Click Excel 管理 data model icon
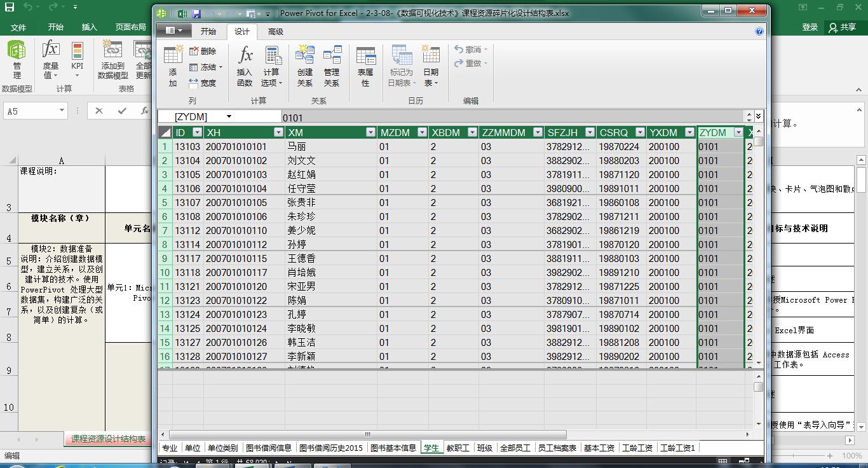 pos(17,59)
